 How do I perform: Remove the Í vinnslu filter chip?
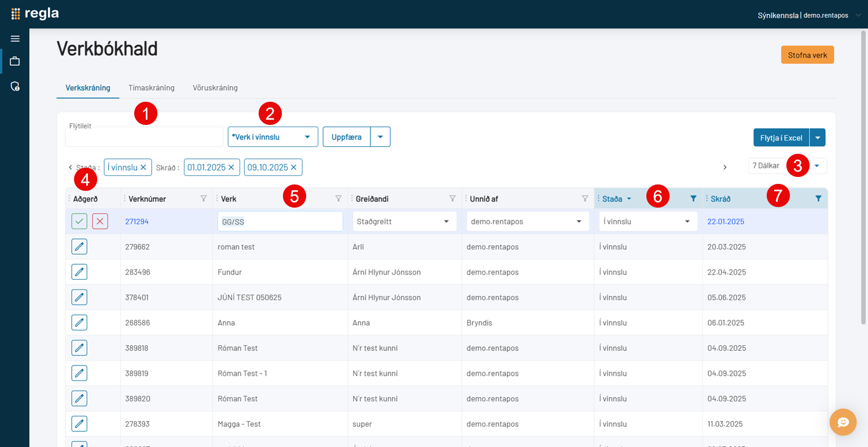[144, 168]
